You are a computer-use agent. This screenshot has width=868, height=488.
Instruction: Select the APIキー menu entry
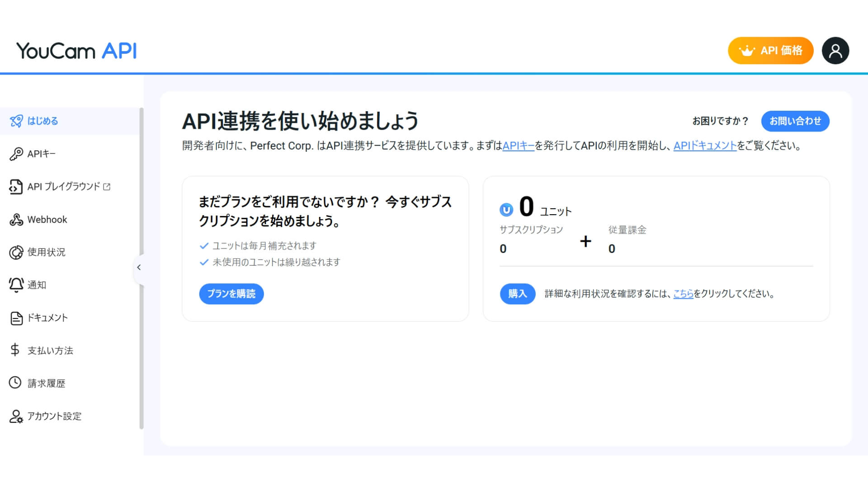pyautogui.click(x=41, y=154)
